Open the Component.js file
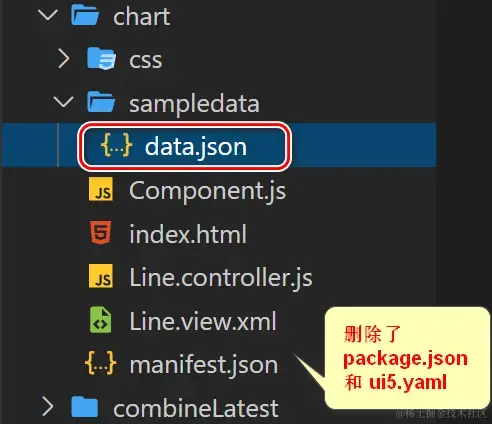 click(x=207, y=190)
